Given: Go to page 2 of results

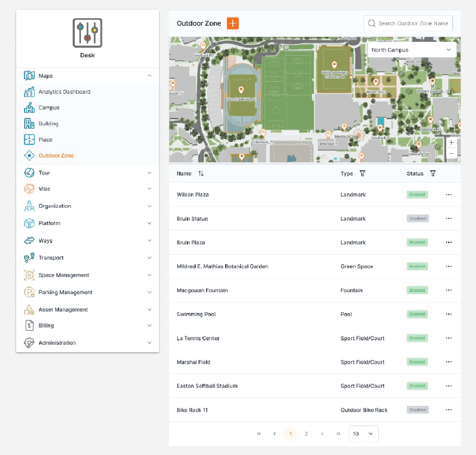Looking at the screenshot, I should click(306, 434).
